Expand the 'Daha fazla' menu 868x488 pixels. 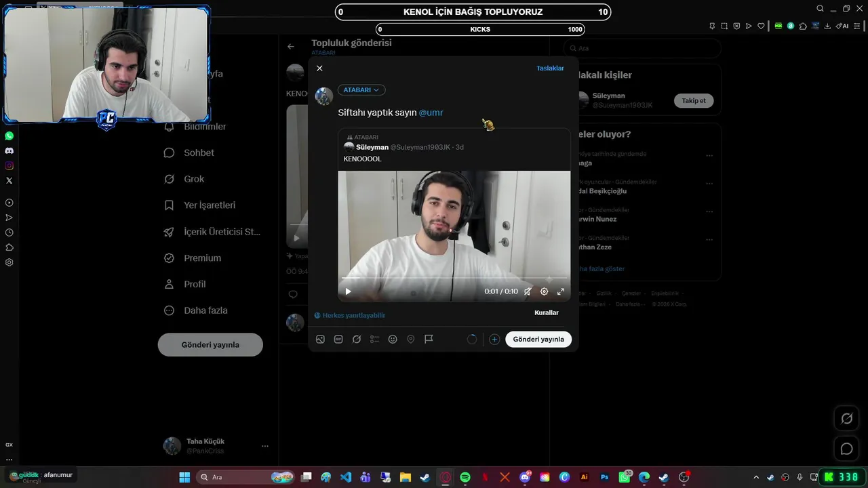(x=196, y=310)
